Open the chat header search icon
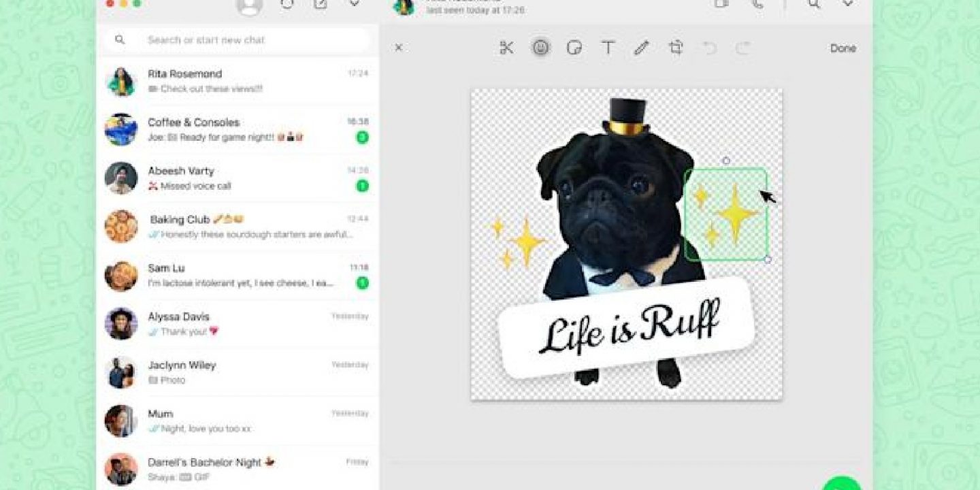This screenshot has width=980, height=490. [814, 4]
